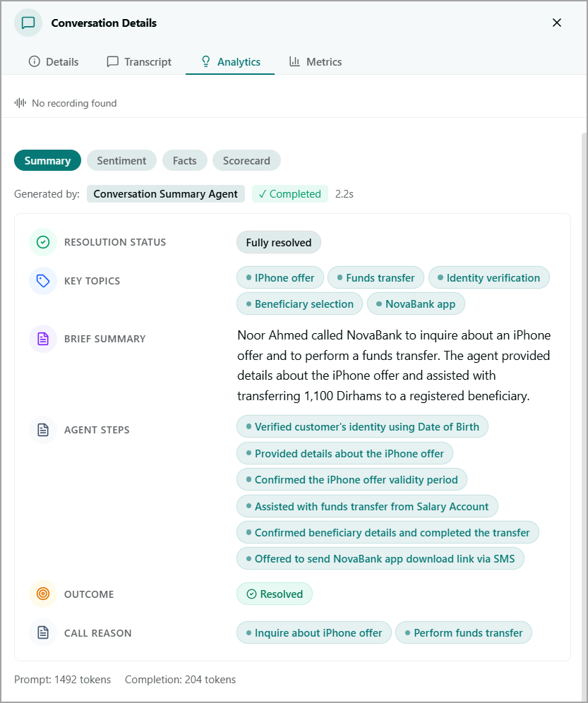The height and width of the screenshot is (703, 588).
Task: Click the step Confirmed beneficiary details and completed transfer
Action: (388, 532)
